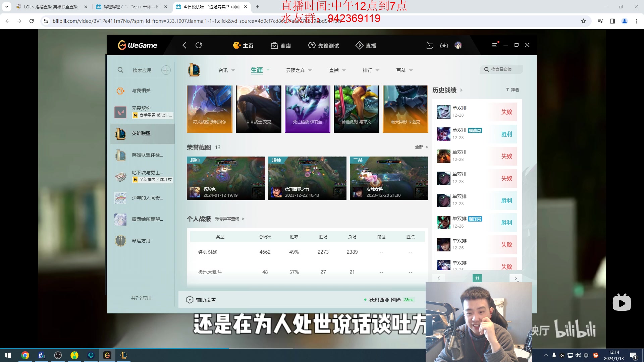Open the 直播 tab in WeGame header
Image resolution: width=644 pixels, height=362 pixels.
366,46
